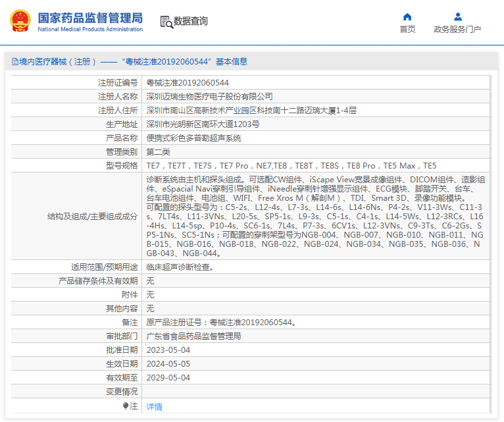Click 国家药品监督管理局 title
This screenshot has width=504, height=422.
pos(90,18)
